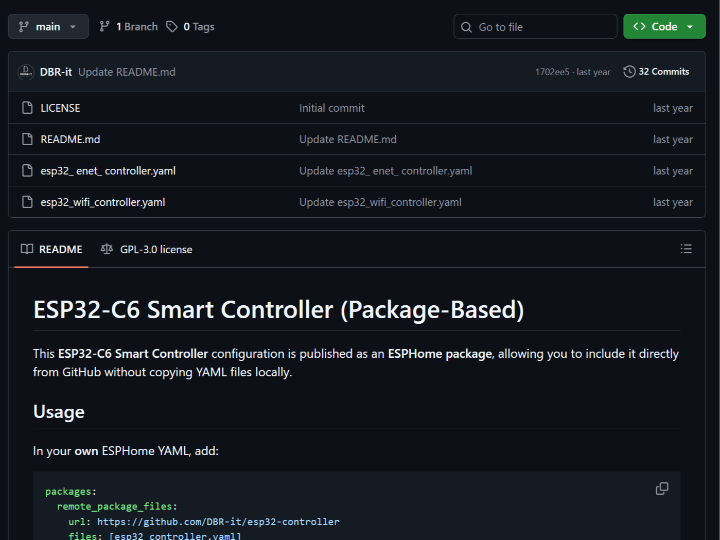Image resolution: width=720 pixels, height=540 pixels.
Task: Open the main branch selector dropdown
Action: point(48,27)
